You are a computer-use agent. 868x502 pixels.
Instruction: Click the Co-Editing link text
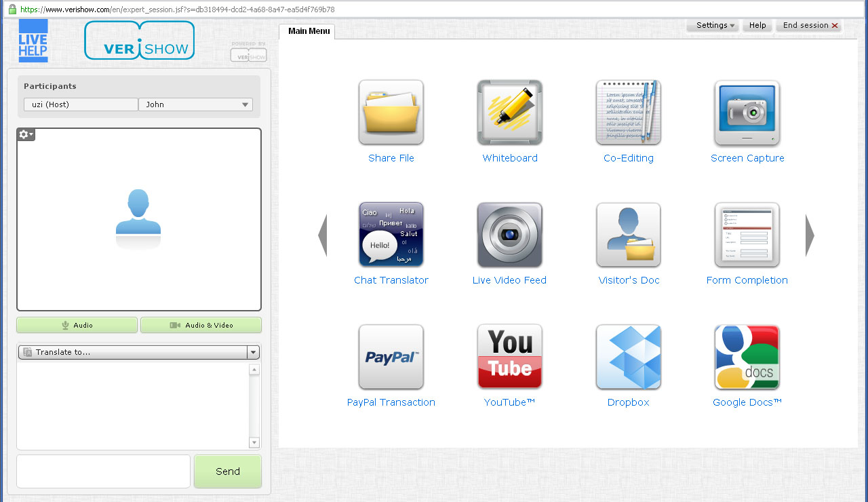point(629,158)
